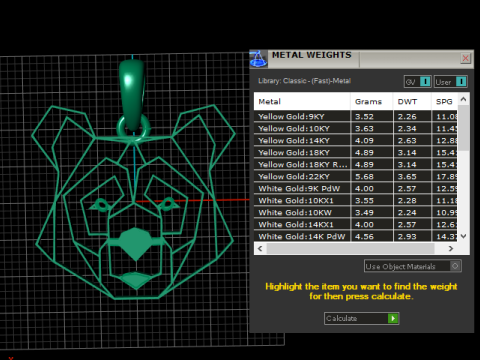Click the Metal column header
Image resolution: width=480 pixels, height=360 pixels.
pyautogui.click(x=302, y=102)
